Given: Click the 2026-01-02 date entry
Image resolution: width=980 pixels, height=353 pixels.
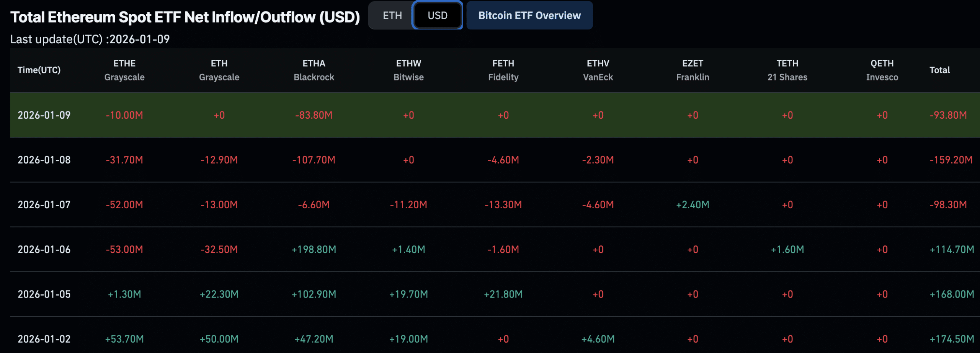Looking at the screenshot, I should pos(44,339).
